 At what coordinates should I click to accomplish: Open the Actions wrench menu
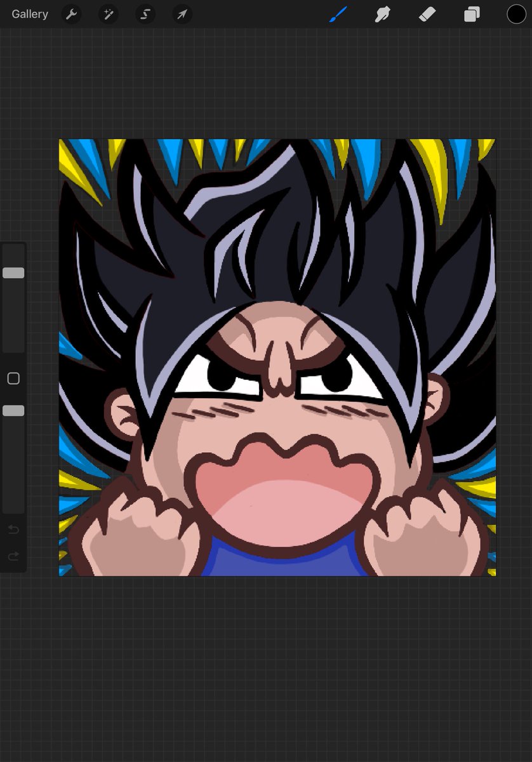(x=71, y=14)
